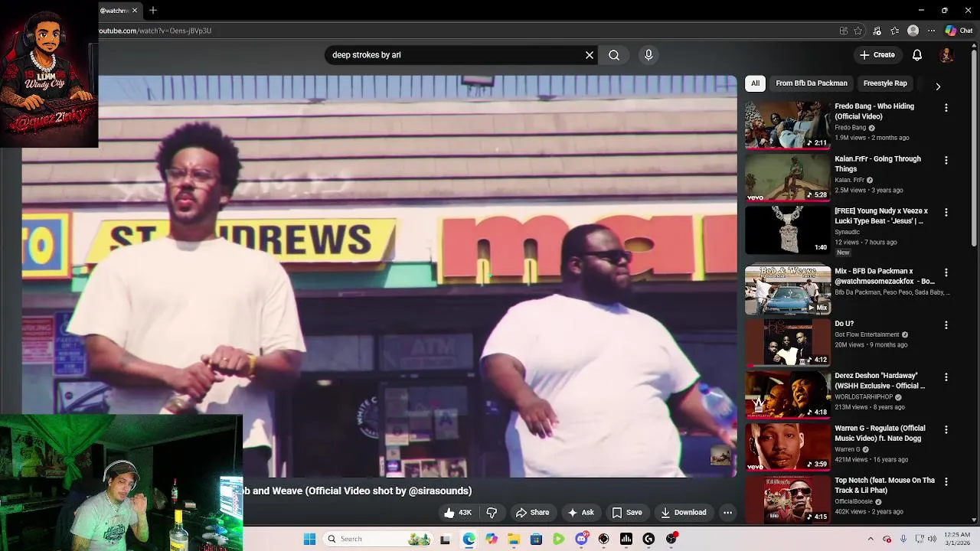980x551 pixels.
Task: Open Fredo Bang - Who Hiding thumbnail
Action: (x=788, y=125)
